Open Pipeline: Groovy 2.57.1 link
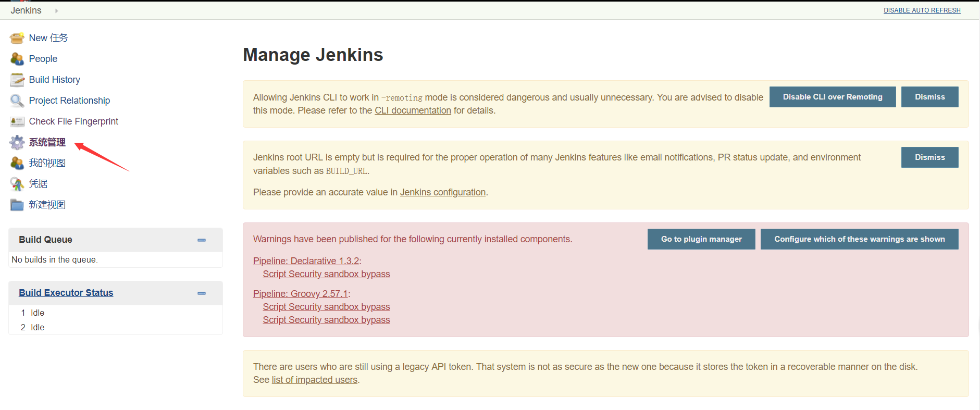The width and height of the screenshot is (980, 410). (301, 294)
